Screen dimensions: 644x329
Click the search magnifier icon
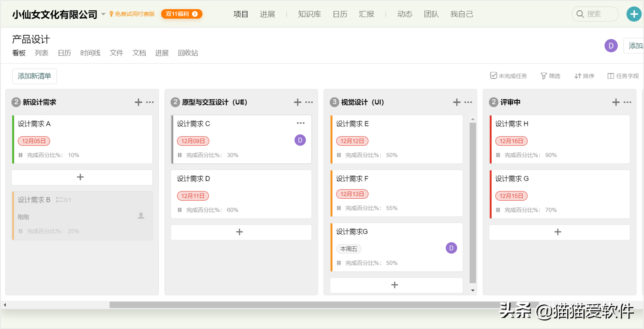tap(580, 14)
